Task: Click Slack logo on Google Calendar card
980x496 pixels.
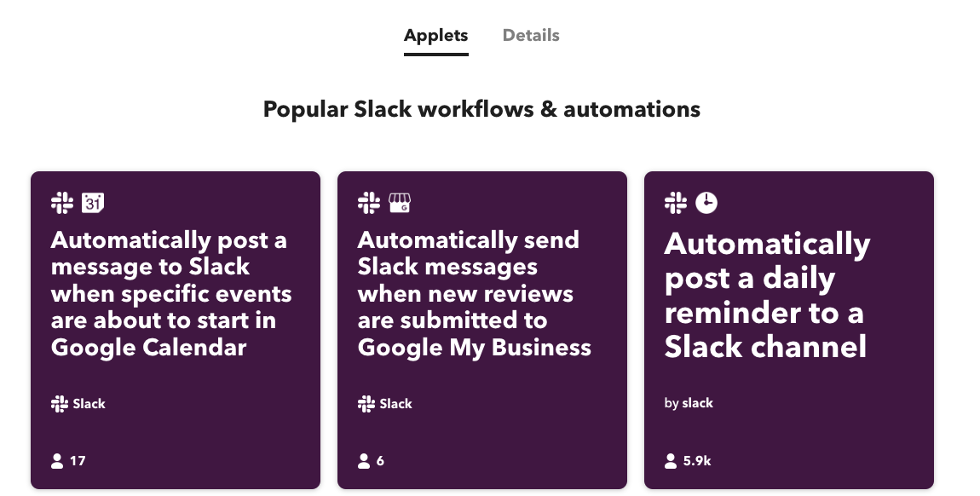Action: 62,203
